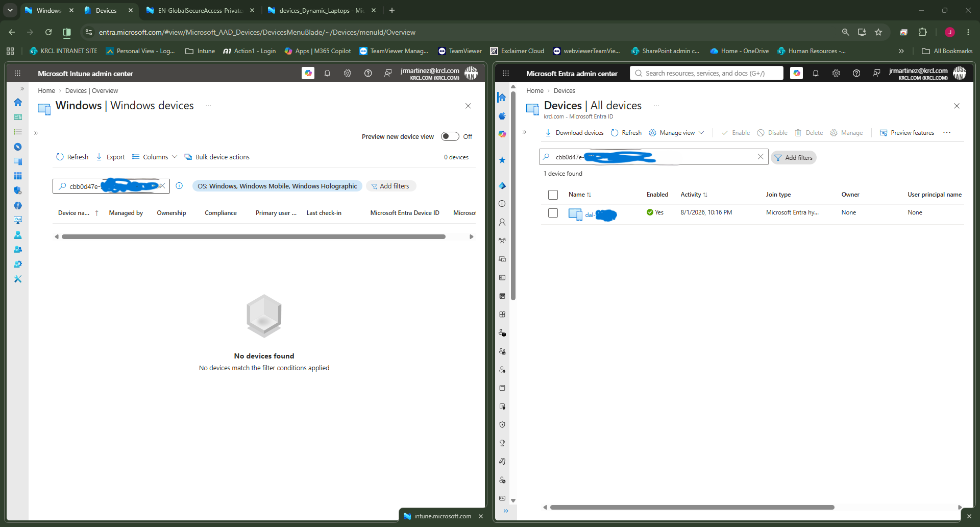Expand the Windows devices blade menu chevron

click(x=36, y=133)
